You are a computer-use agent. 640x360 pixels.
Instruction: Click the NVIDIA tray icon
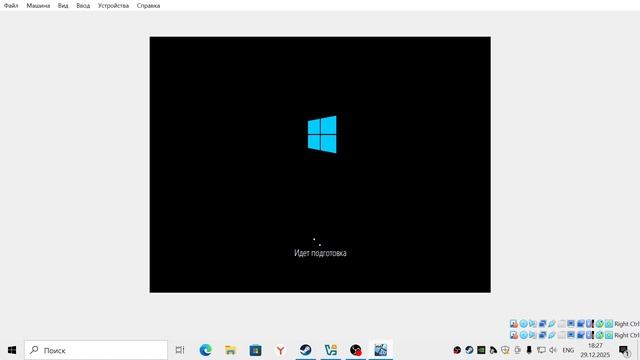pyautogui.click(x=481, y=350)
